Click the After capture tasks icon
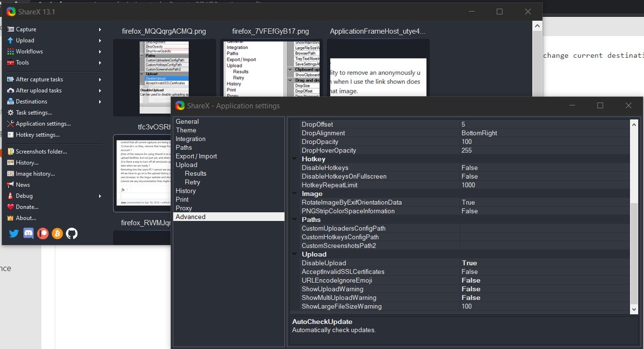Screen dimensions: 644x349 [11, 79]
